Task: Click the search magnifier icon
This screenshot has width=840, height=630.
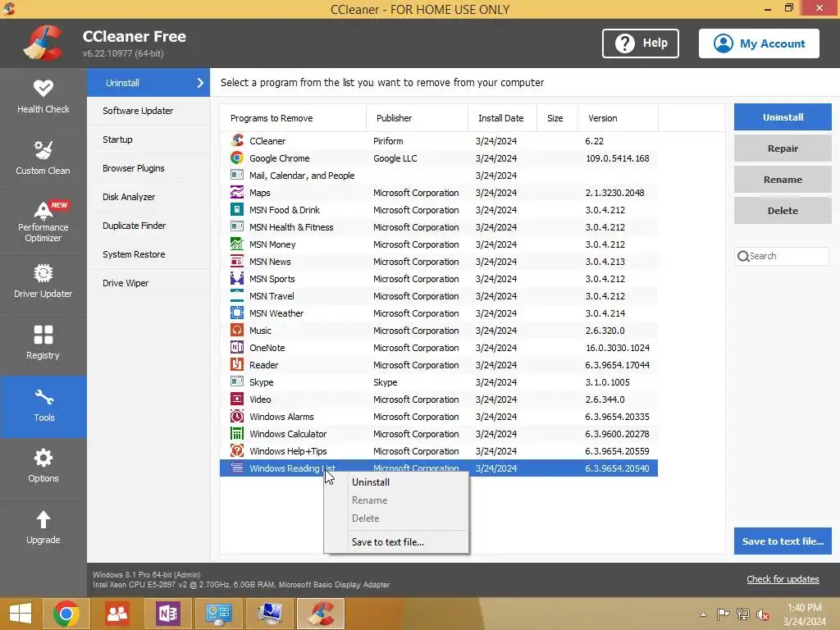Action: pyautogui.click(x=743, y=256)
